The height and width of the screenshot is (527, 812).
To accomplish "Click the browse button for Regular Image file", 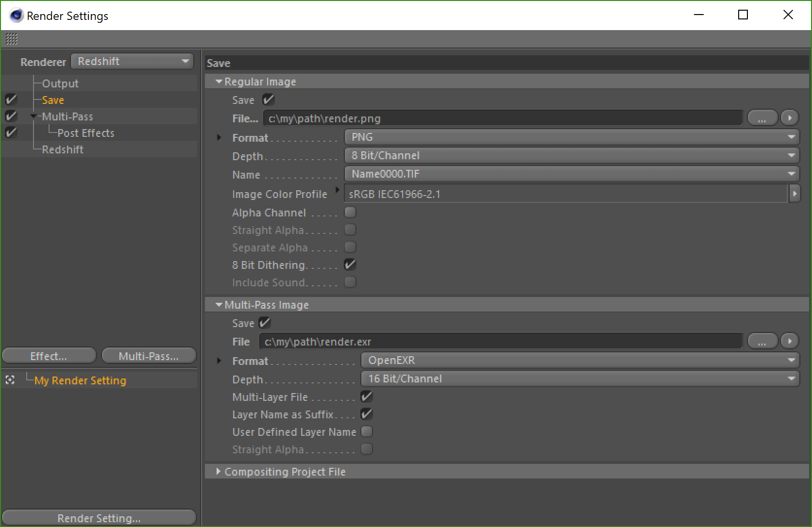I will tap(762, 118).
